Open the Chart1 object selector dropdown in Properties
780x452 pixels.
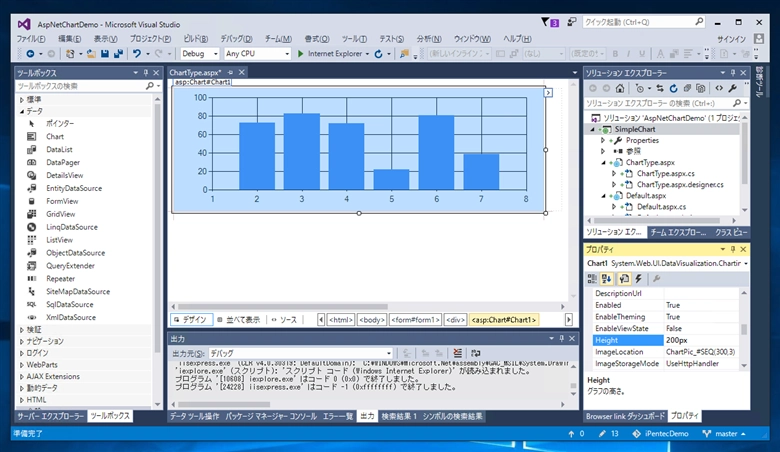tap(746, 264)
